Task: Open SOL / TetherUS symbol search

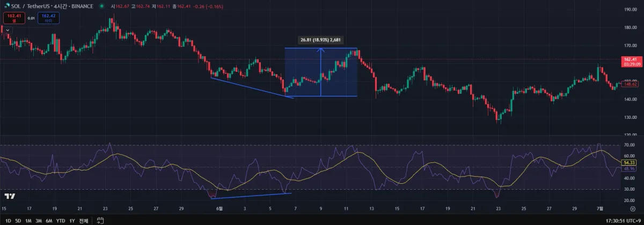Action: [x=52, y=6]
